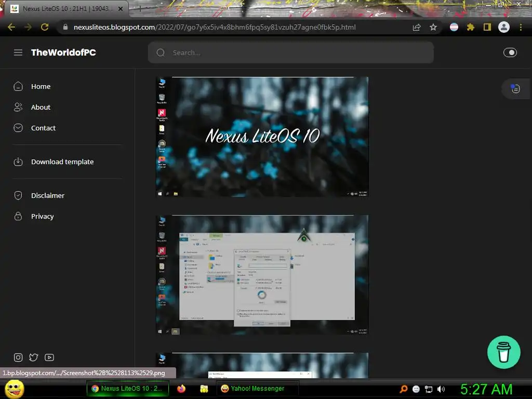Open the browser extensions puzzle icon
The image size is (532, 399).
(x=470, y=27)
